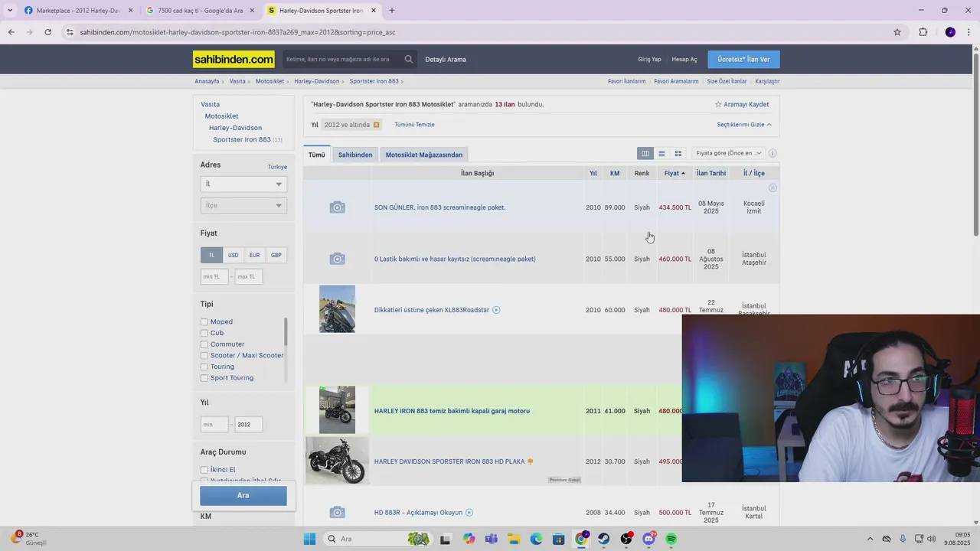The image size is (980, 551).
Task: Check the Scooter / Maxi Scooter checkbox
Action: pos(204,356)
